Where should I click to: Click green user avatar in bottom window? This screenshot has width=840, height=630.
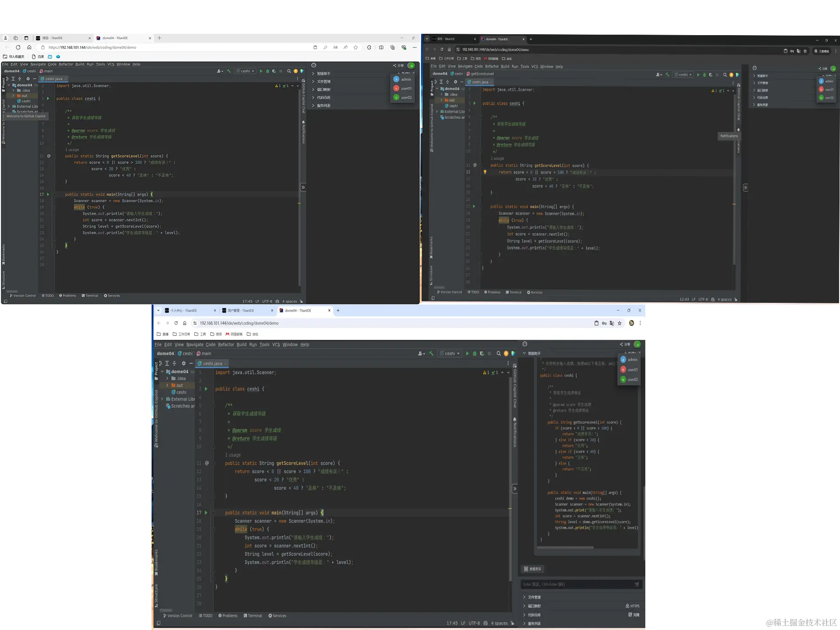click(x=637, y=344)
